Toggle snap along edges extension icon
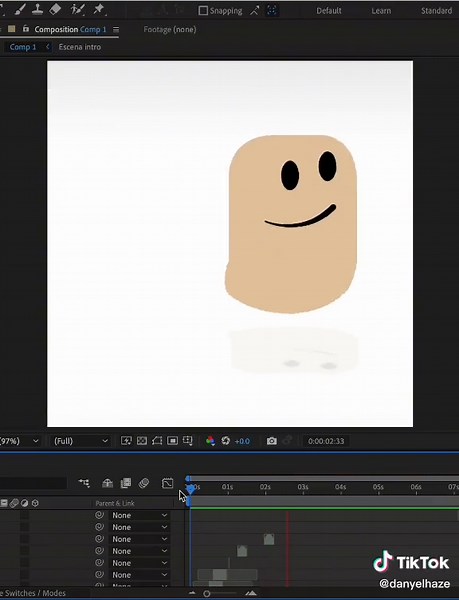459x600 pixels. [255, 11]
